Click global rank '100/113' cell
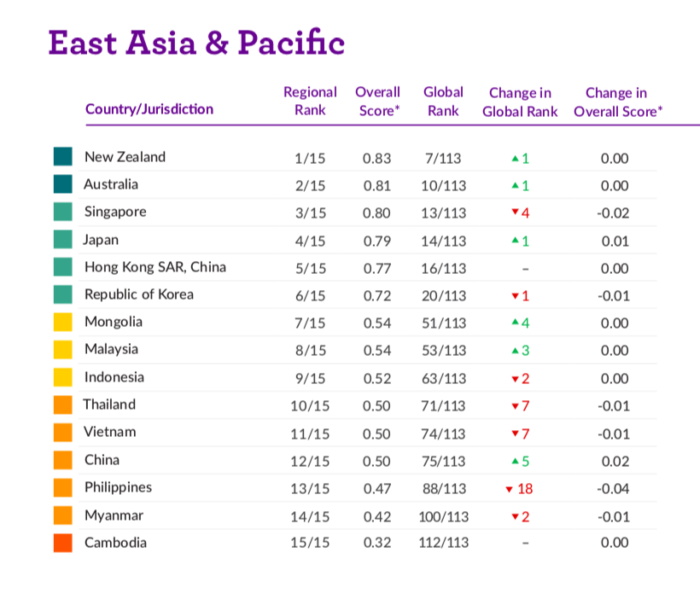The width and height of the screenshot is (700, 611). coord(443,517)
